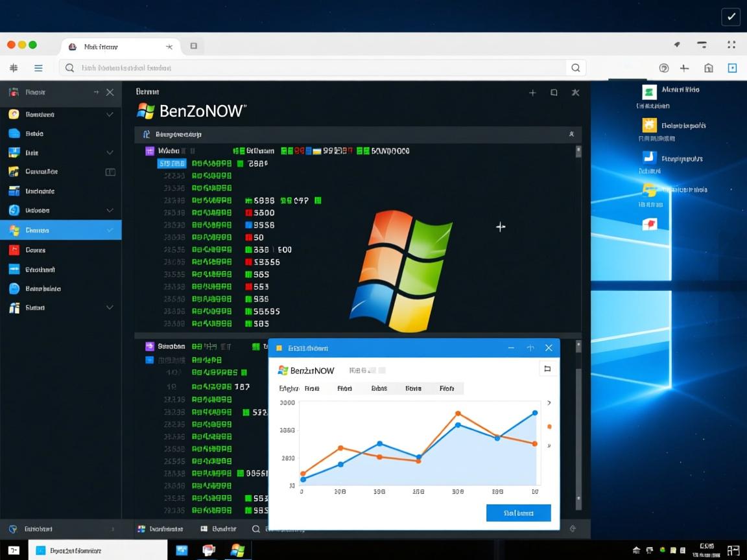Image resolution: width=747 pixels, height=560 pixels.
Task: Toggle the split-pane icon in the left sidebar
Action: point(110,172)
